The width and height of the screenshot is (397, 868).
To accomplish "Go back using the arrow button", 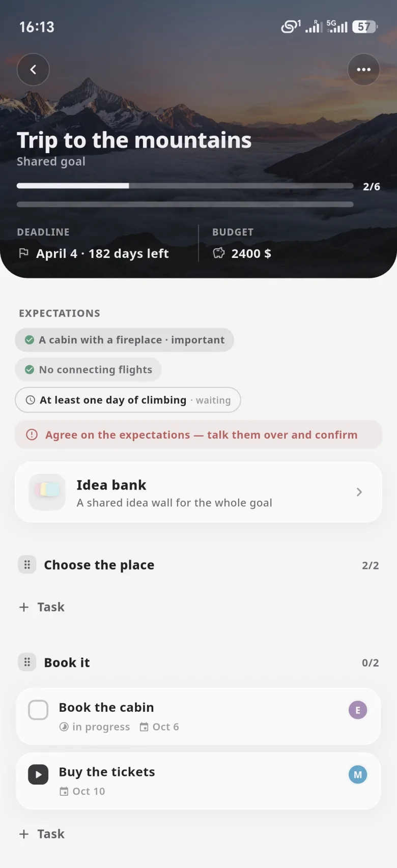I will coord(33,70).
